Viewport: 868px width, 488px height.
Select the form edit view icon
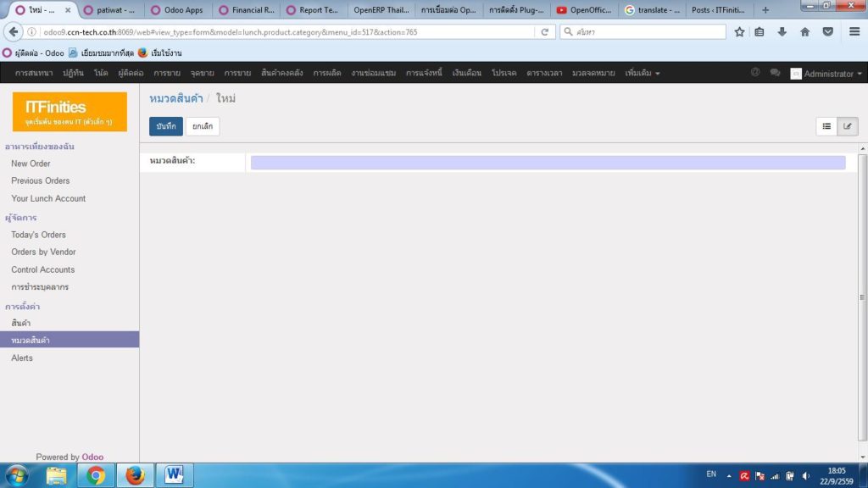pos(848,125)
